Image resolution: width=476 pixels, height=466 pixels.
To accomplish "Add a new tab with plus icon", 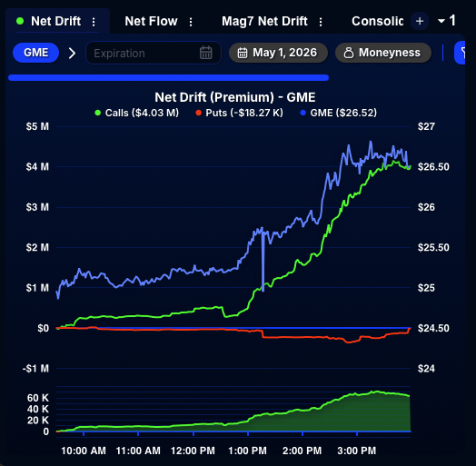I will coord(420,21).
